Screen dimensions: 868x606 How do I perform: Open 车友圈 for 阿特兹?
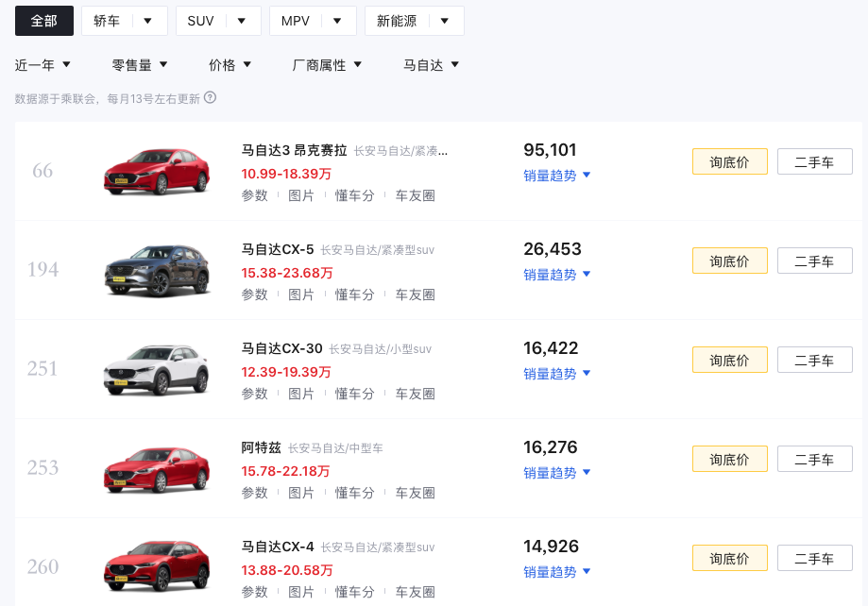tap(416, 493)
